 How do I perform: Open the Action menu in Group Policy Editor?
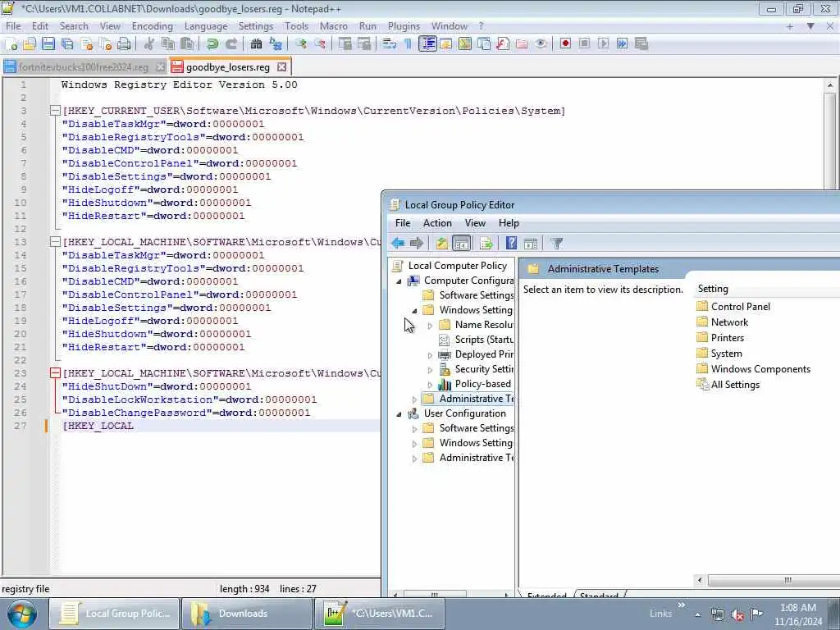pyautogui.click(x=437, y=223)
